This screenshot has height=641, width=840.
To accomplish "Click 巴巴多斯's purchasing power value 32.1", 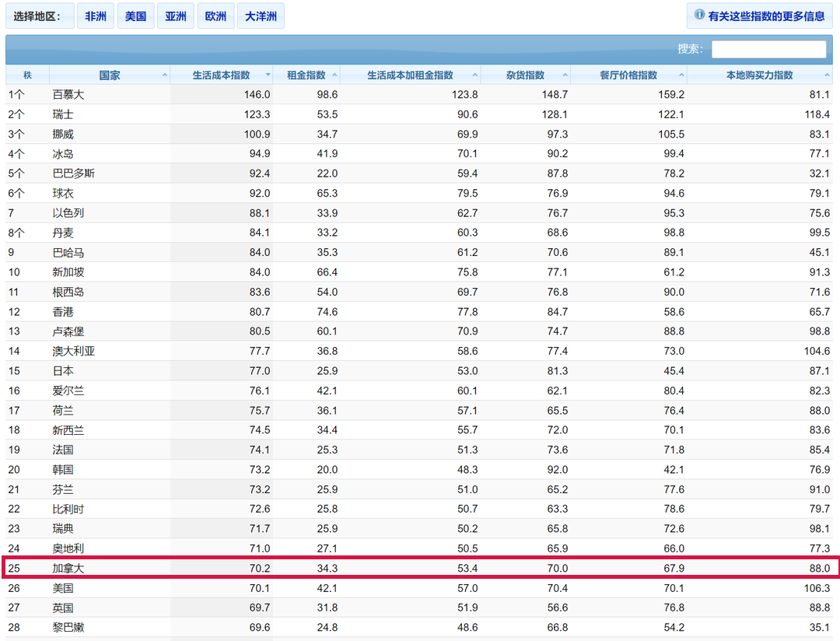I will (x=820, y=173).
